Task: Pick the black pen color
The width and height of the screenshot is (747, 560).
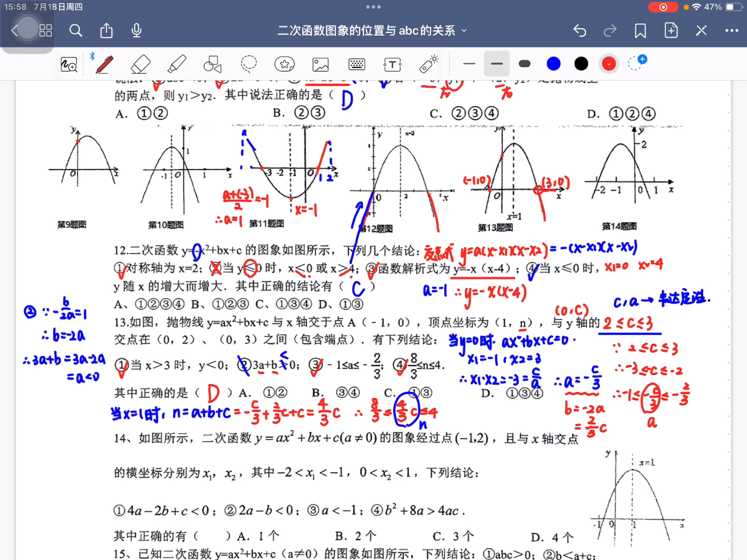Action: (582, 64)
